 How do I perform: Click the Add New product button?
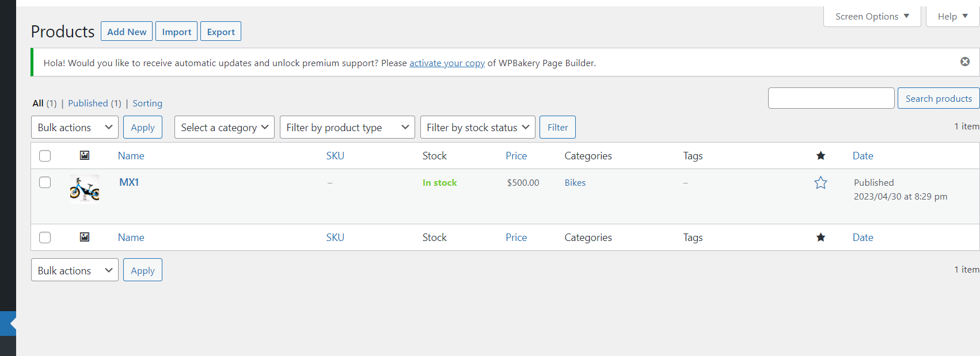click(127, 32)
